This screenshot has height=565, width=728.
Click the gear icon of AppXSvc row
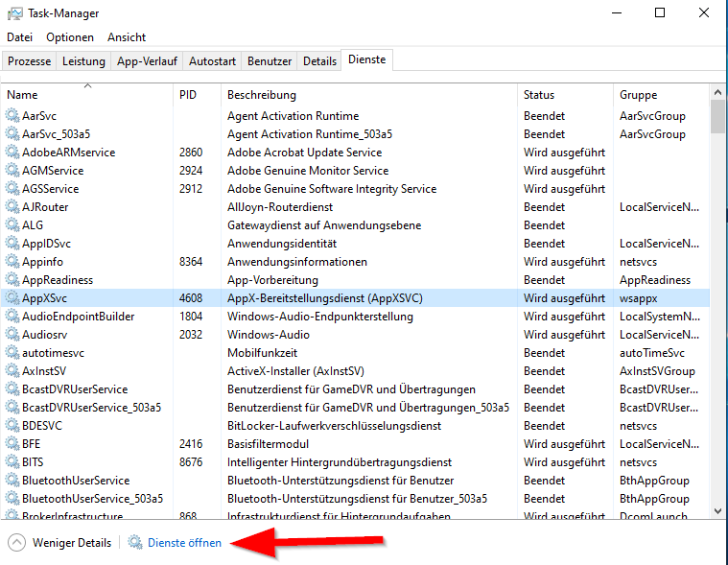tap(12, 297)
